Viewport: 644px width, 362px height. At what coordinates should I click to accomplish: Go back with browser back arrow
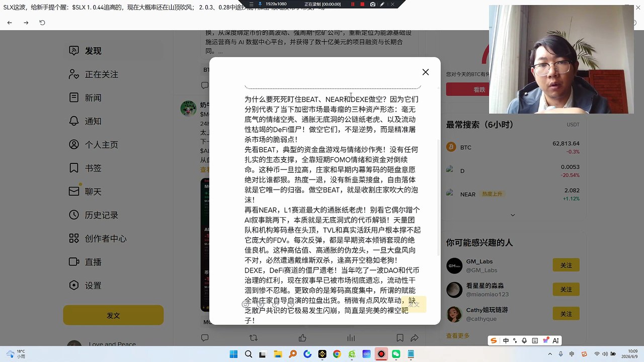point(10,23)
